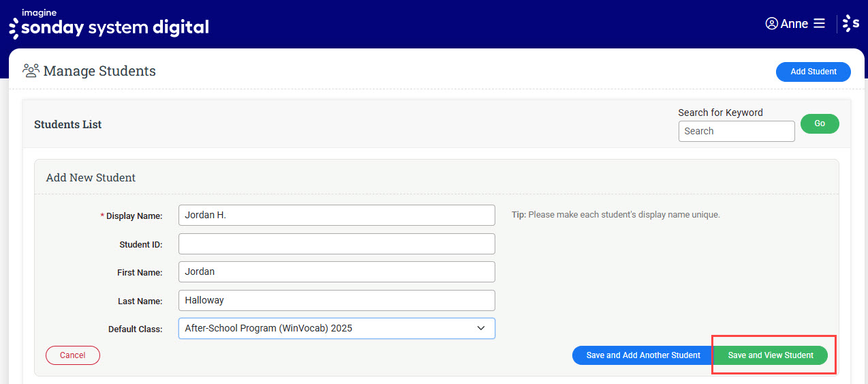Image resolution: width=868 pixels, height=384 pixels.
Task: Click Save and Add Another Student
Action: pos(642,355)
